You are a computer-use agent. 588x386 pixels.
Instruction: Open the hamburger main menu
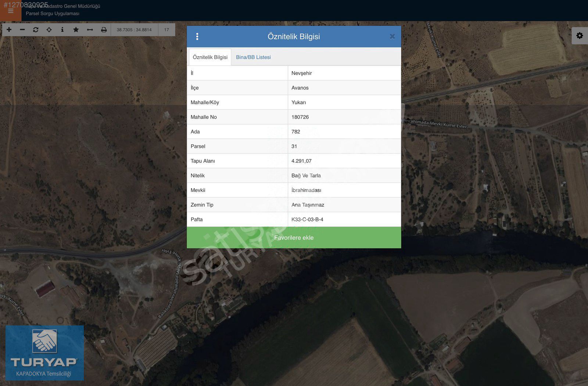[x=11, y=11]
